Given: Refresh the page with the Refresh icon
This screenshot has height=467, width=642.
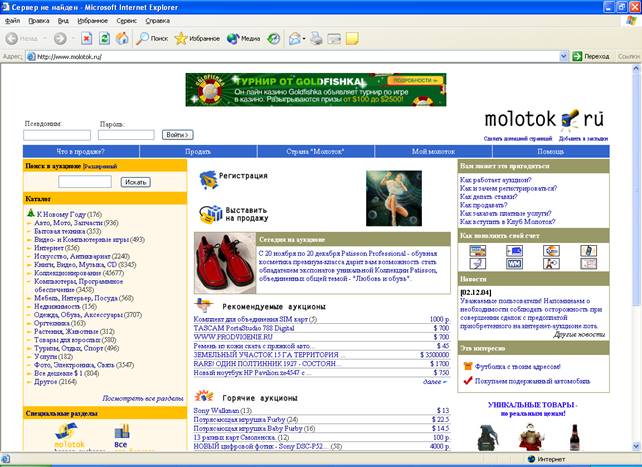Looking at the screenshot, I should 104,38.
